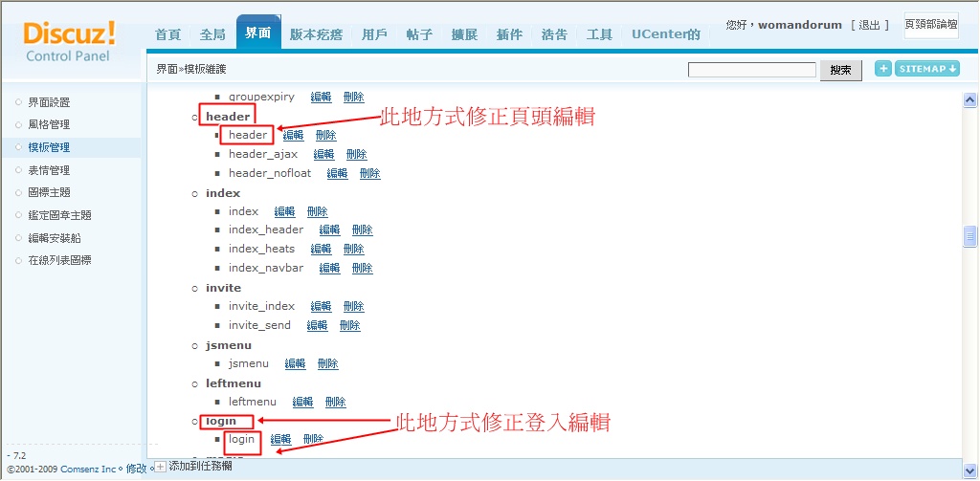Switch to the 首頁 tab
Screen dimensions: 980x481
[x=167, y=34]
